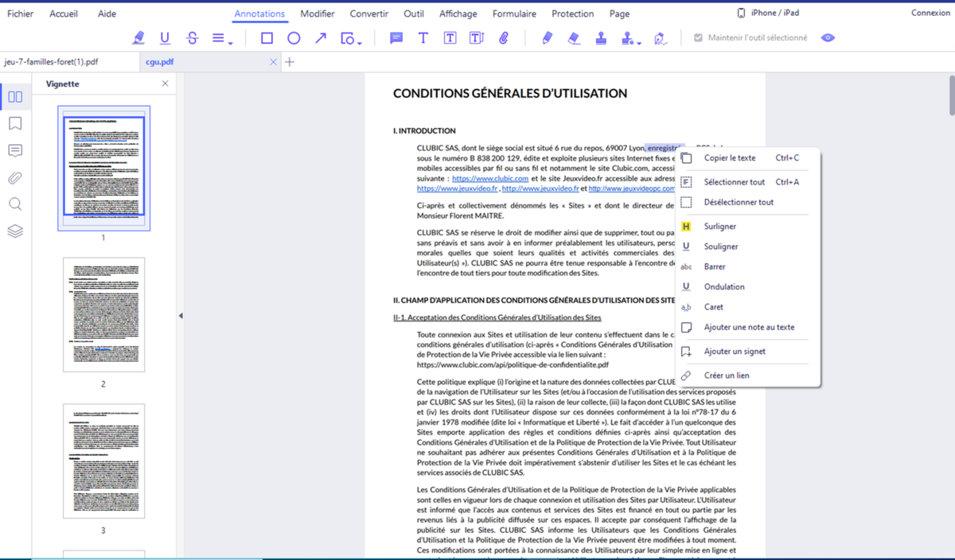Choose 'Barrer' in context menu
The height and width of the screenshot is (560, 955).
747,266
